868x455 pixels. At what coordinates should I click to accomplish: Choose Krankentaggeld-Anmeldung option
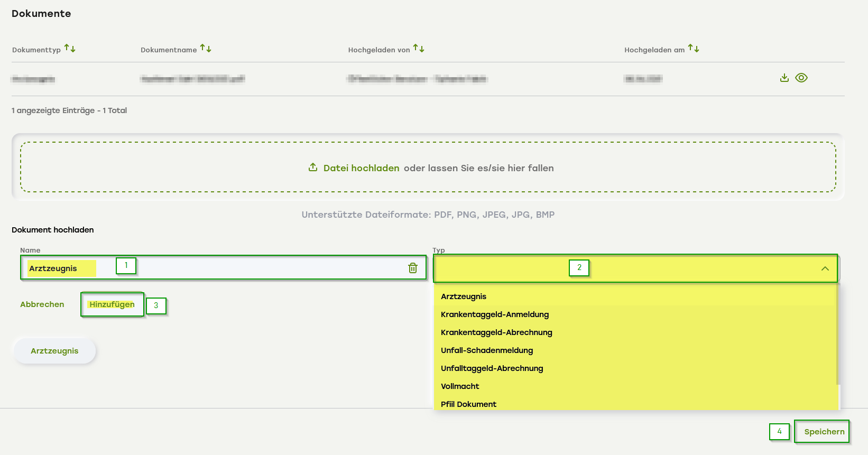[x=495, y=314]
